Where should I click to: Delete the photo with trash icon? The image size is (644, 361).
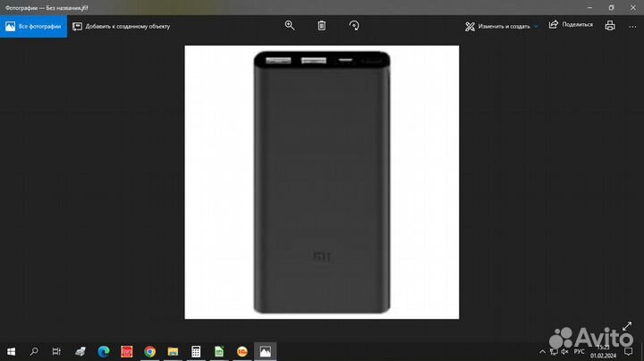[322, 25]
